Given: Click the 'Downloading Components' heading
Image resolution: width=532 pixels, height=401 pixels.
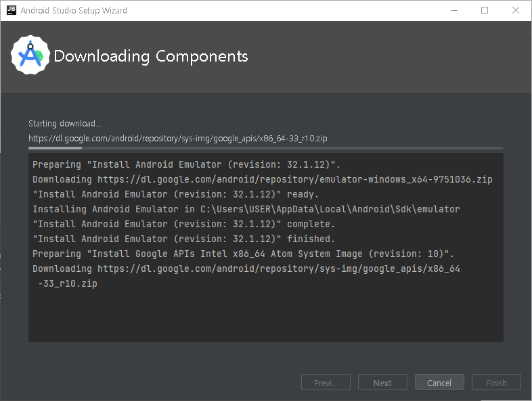Looking at the screenshot, I should pyautogui.click(x=151, y=56).
